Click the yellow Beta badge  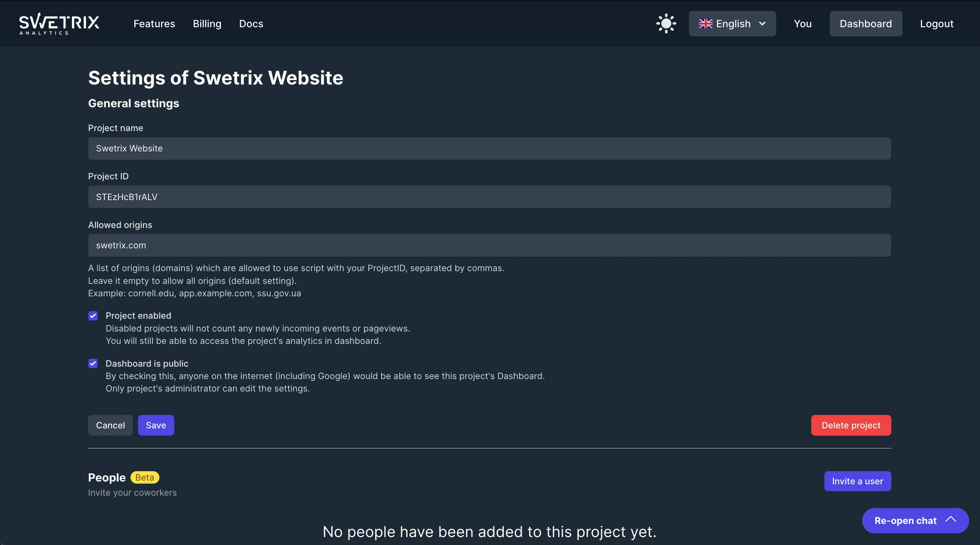coord(145,477)
